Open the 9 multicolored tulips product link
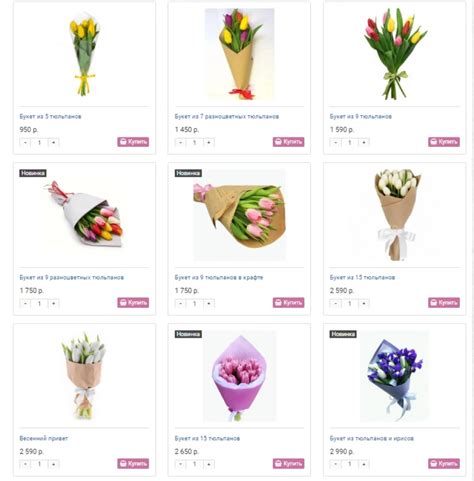474x481 pixels. click(72, 277)
